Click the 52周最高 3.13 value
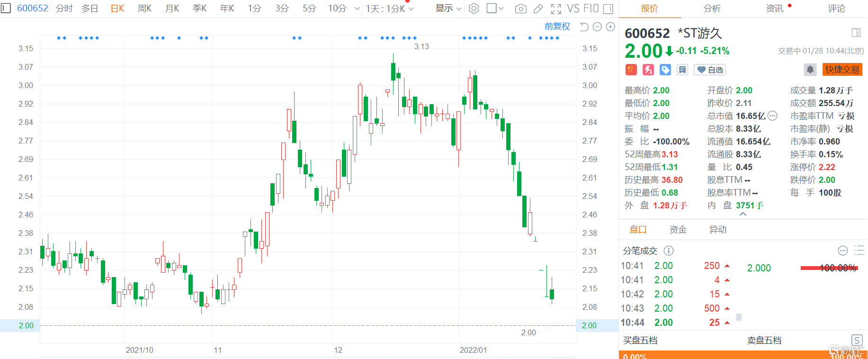 [670, 154]
